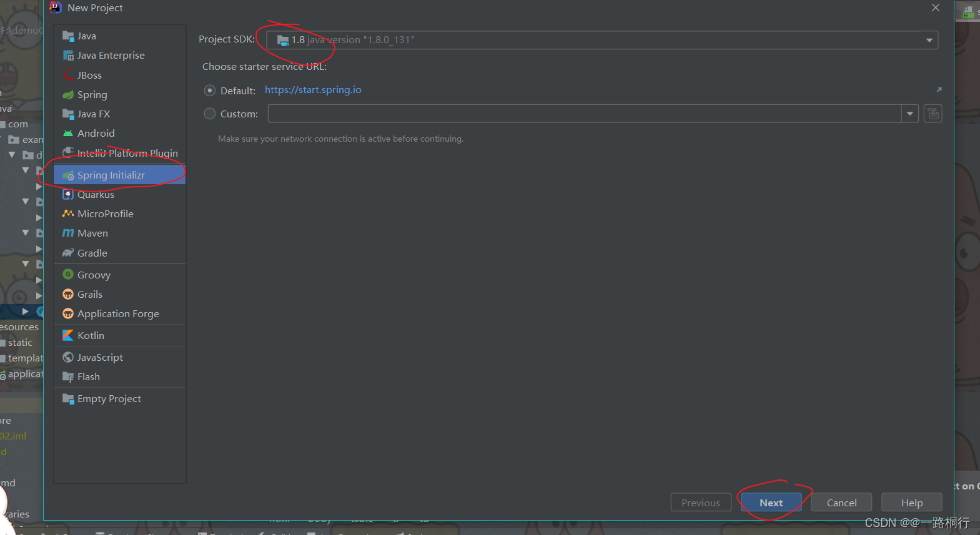
Task: Select 'static' folder in background project tree
Action: click(x=20, y=343)
